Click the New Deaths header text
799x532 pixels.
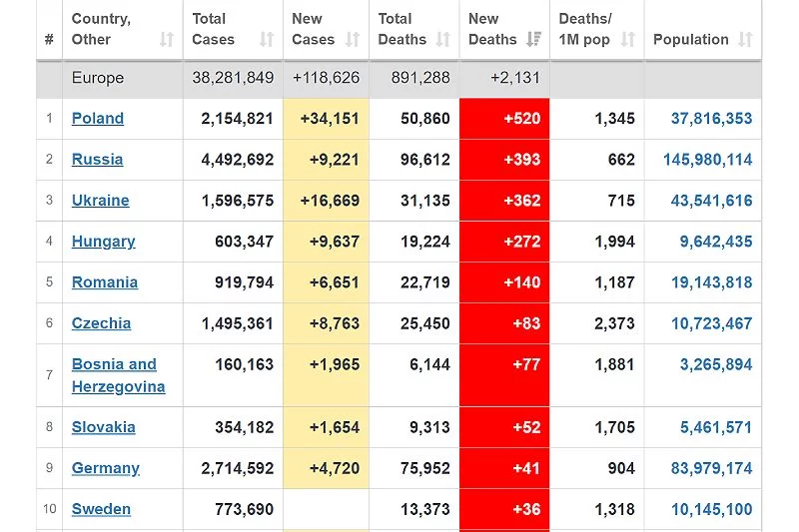click(492, 29)
